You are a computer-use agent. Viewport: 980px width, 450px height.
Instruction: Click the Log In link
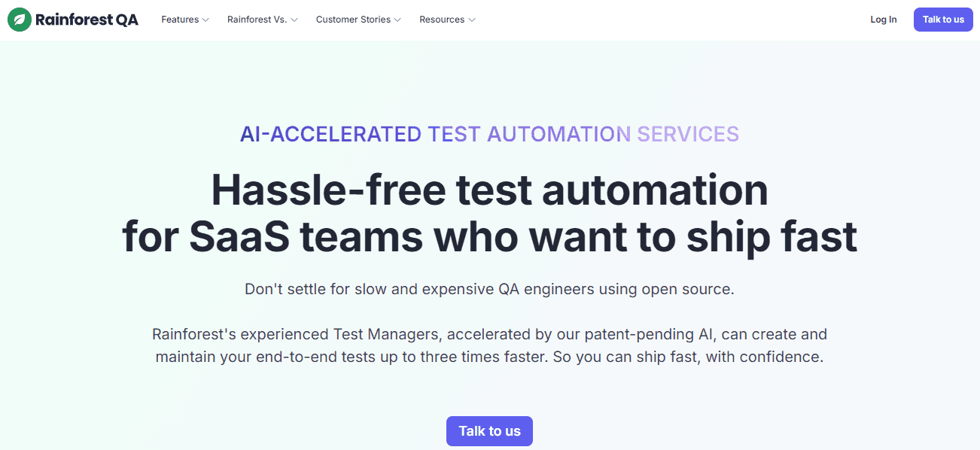tap(883, 20)
